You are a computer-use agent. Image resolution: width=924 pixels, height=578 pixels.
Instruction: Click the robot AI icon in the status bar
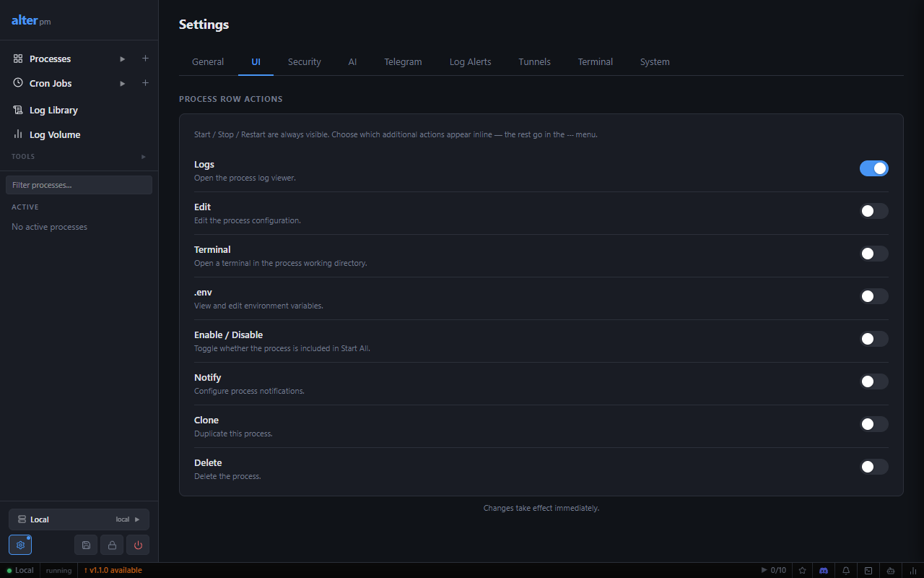point(891,570)
